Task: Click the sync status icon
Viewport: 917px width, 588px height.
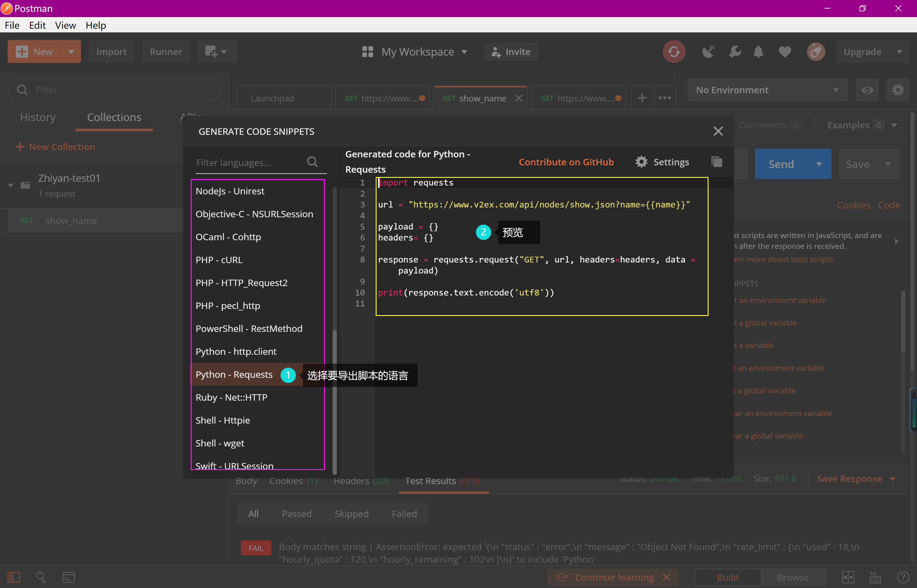Action: pos(674,52)
